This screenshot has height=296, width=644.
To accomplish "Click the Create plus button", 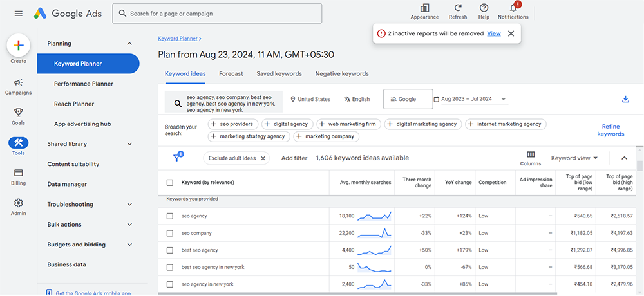I will (x=19, y=46).
